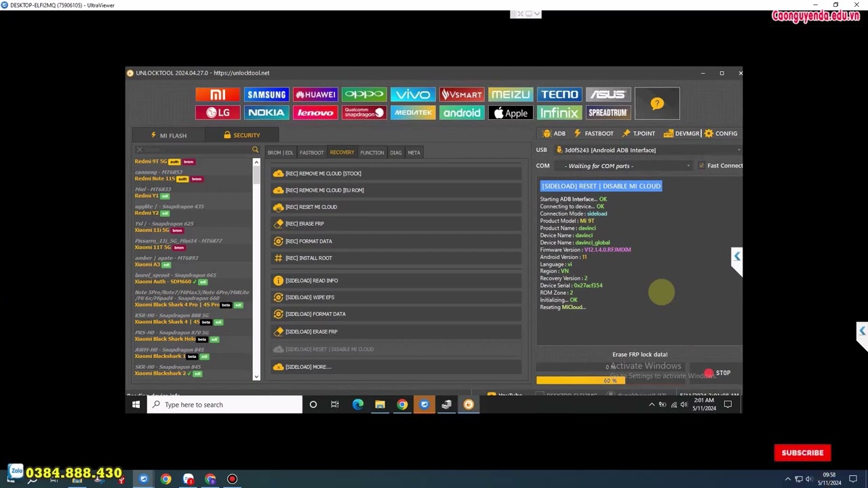Click the model search magnifier icon

point(255,150)
